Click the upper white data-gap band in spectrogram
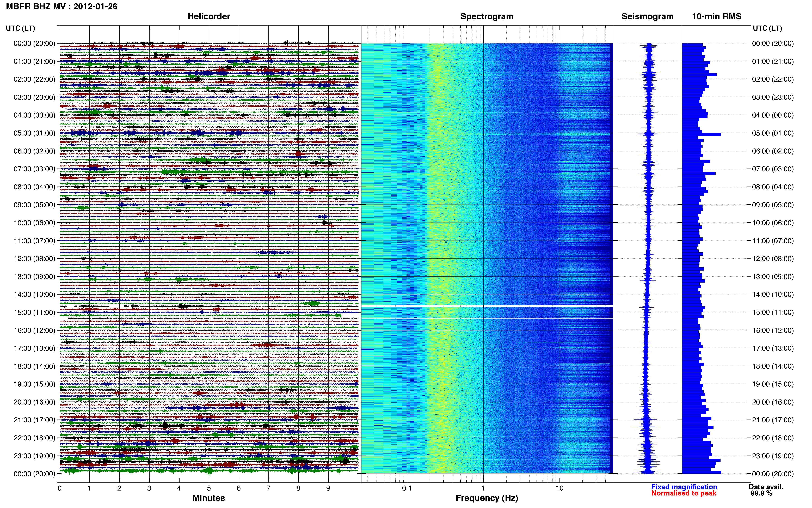Image resolution: width=812 pixels, height=508 pixels. point(487,306)
